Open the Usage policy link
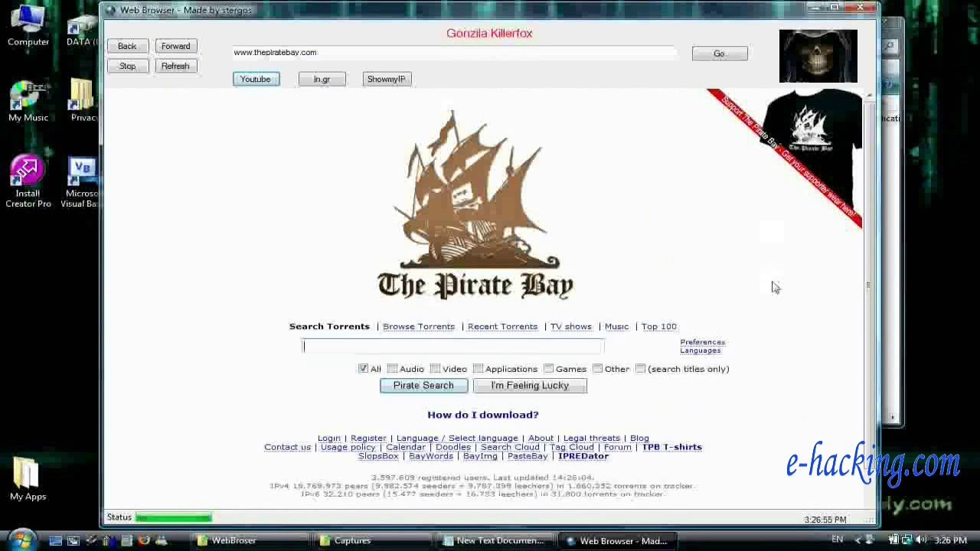980x551 pixels. pos(348,447)
